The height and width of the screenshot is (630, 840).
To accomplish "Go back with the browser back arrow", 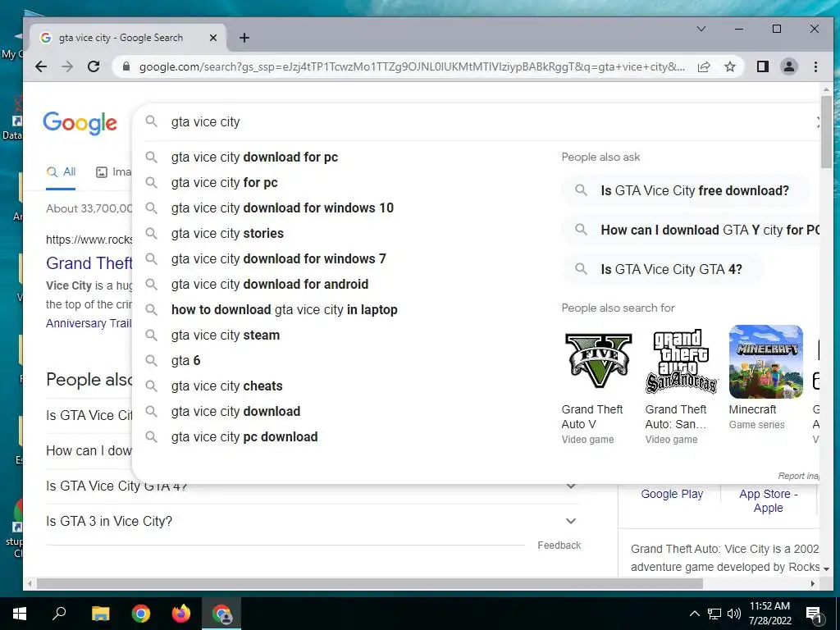I will tap(41, 66).
